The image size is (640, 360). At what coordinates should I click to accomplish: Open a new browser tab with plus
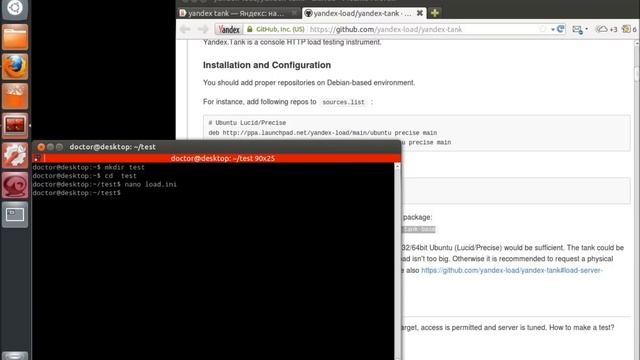tap(435, 13)
